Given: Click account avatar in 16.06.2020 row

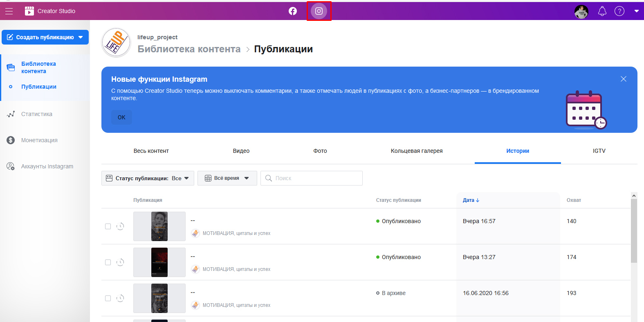Looking at the screenshot, I should point(195,305).
